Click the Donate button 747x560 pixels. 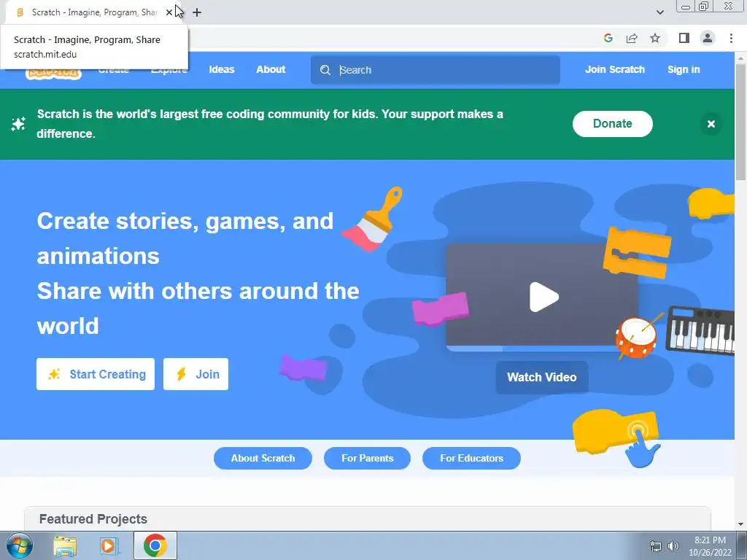click(x=612, y=124)
